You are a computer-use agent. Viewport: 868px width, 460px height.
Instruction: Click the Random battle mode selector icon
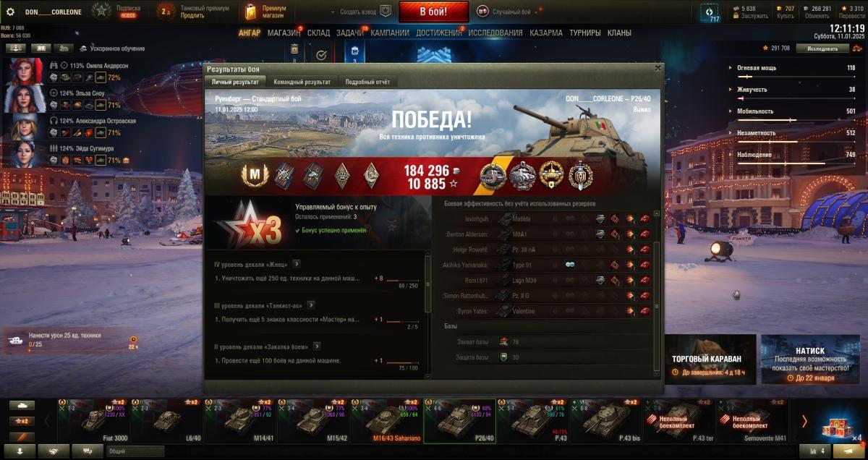pos(483,12)
